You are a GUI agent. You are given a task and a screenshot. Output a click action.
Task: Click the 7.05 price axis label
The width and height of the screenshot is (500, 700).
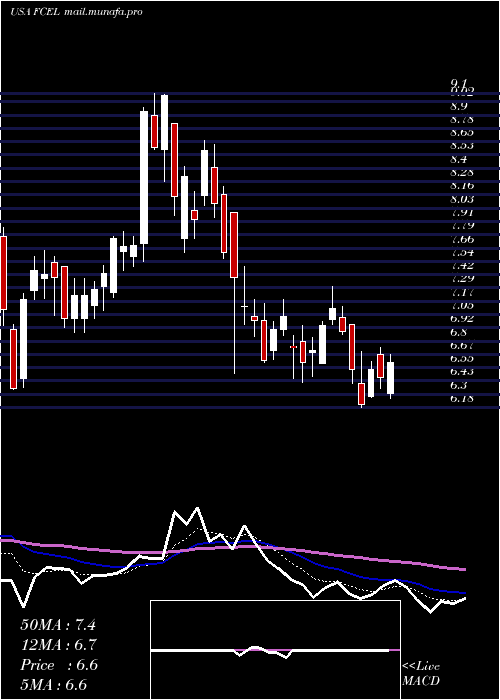pyautogui.click(x=462, y=305)
